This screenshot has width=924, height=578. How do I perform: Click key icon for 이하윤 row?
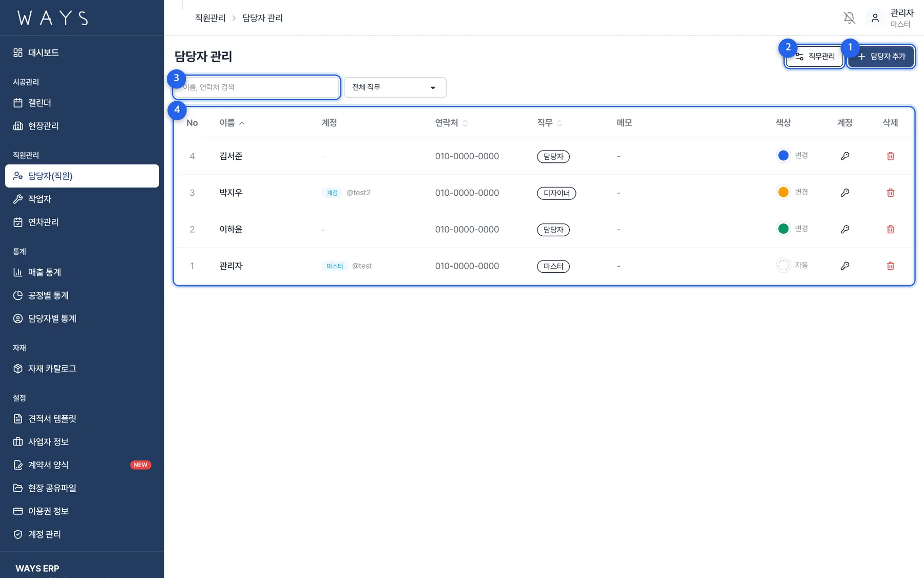pos(845,229)
